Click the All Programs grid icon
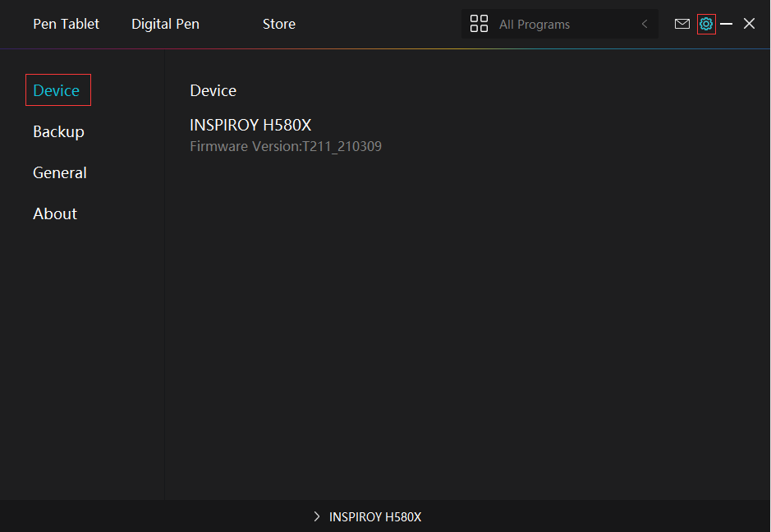This screenshot has height=532, width=771. (x=479, y=24)
